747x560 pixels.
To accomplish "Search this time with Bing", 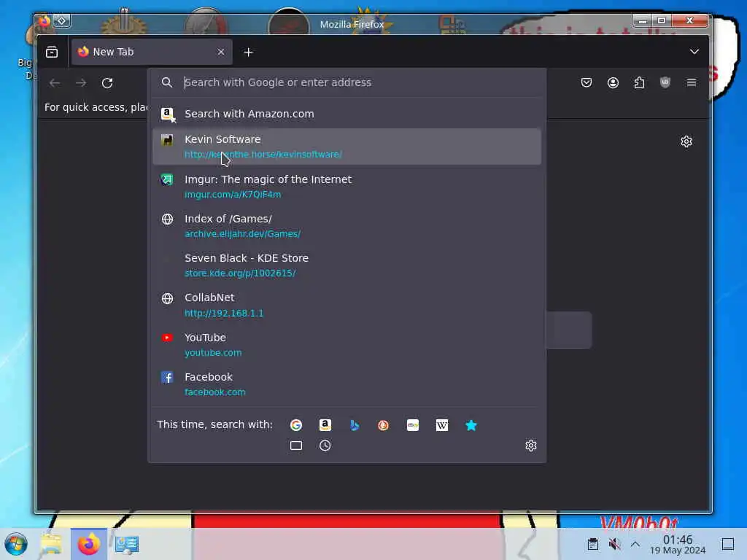I will click(x=355, y=425).
